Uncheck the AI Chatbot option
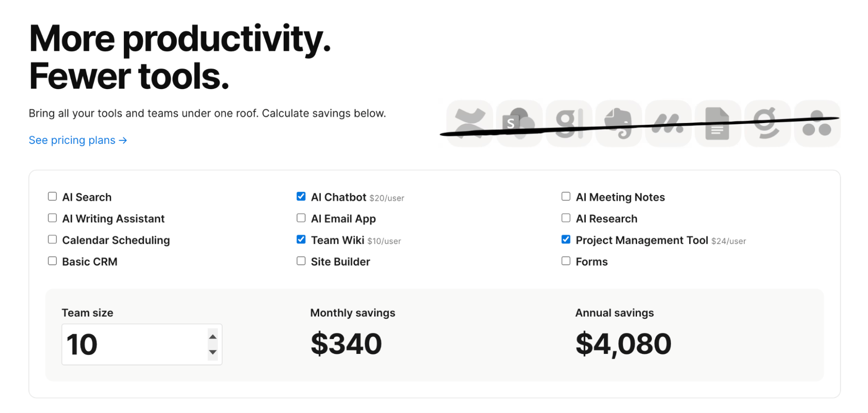Viewport: 868px width, 413px height. click(x=301, y=196)
